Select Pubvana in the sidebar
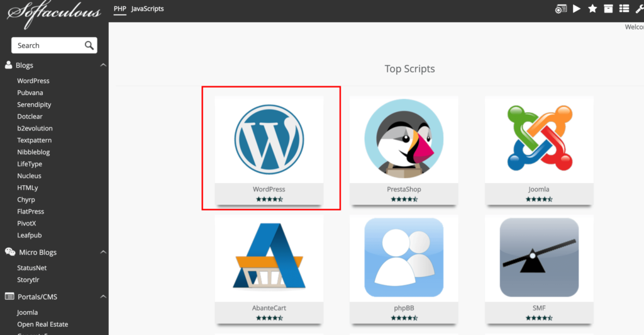Screen dimensions: 644x335 (30, 93)
